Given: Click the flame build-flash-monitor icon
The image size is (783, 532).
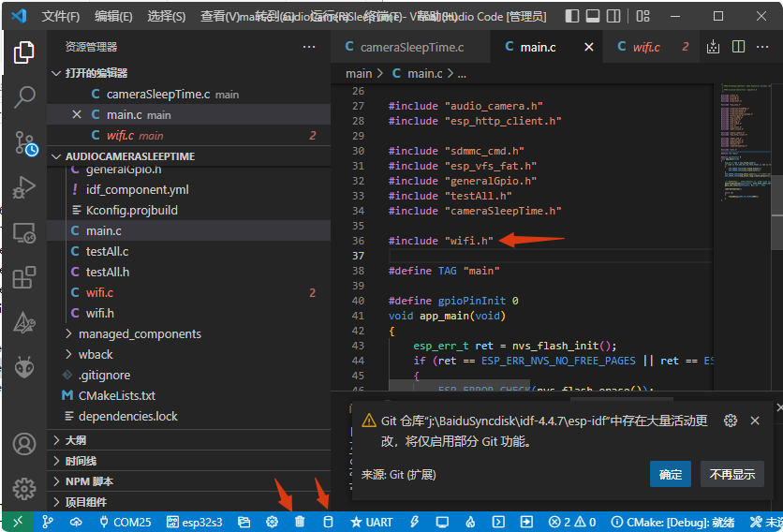Looking at the screenshot, I should click(470, 522).
